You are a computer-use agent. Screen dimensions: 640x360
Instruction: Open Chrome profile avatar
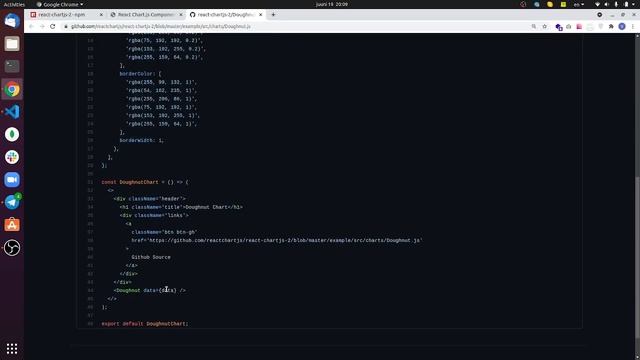pos(622,26)
